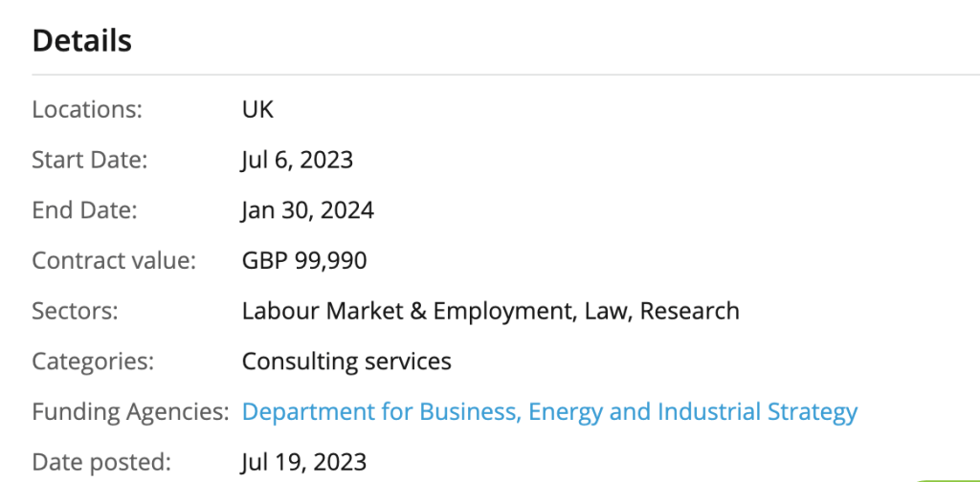Select the Consulting services category value
980x482 pixels.
coord(346,361)
